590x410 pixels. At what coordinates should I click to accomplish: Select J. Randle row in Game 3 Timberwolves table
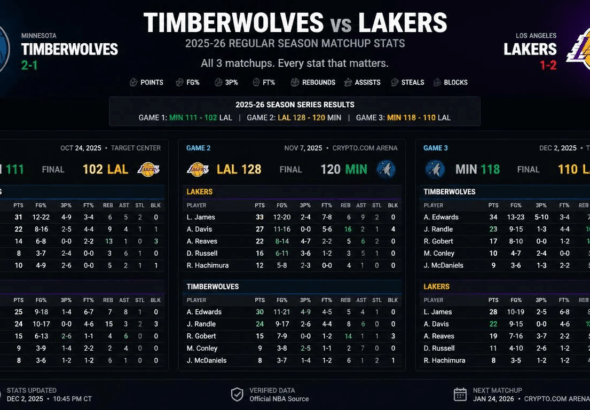[505, 229]
